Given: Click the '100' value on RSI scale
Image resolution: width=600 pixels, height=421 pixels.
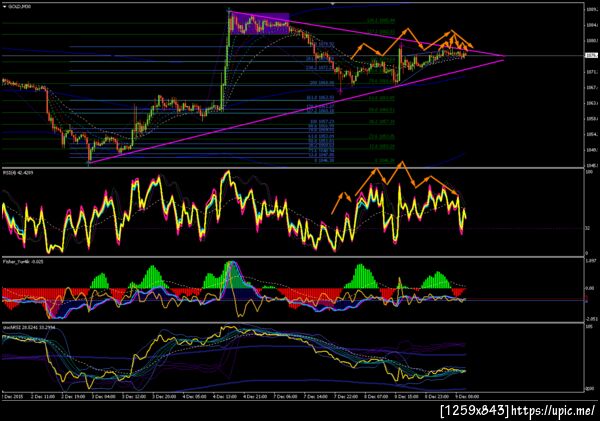Looking at the screenshot, I should 589,172.
